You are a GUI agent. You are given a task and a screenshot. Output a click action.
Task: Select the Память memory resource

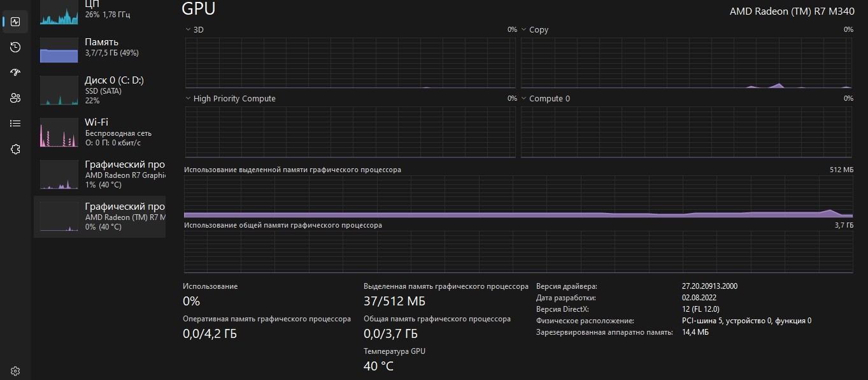(x=99, y=49)
